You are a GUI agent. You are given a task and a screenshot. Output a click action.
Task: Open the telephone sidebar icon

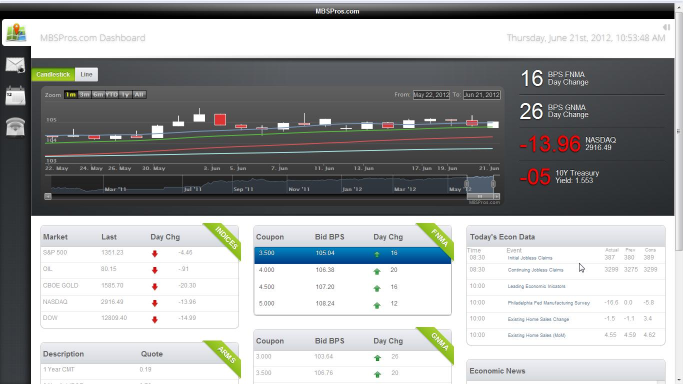tap(15, 127)
